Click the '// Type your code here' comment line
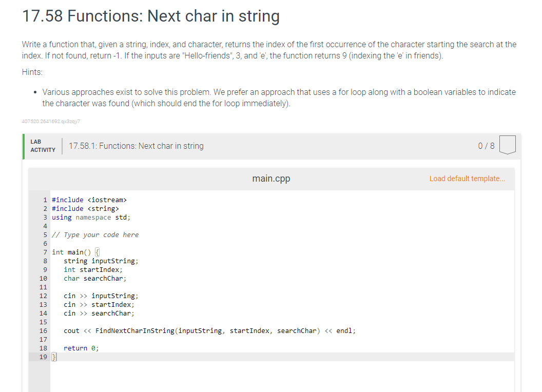Screen dimensions: 542x392 [95, 234]
